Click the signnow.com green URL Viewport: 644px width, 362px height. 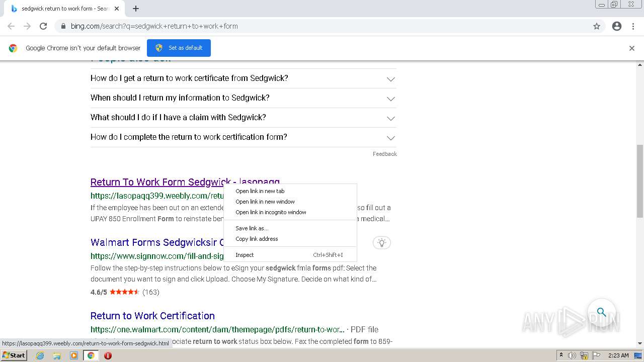[157, 256]
